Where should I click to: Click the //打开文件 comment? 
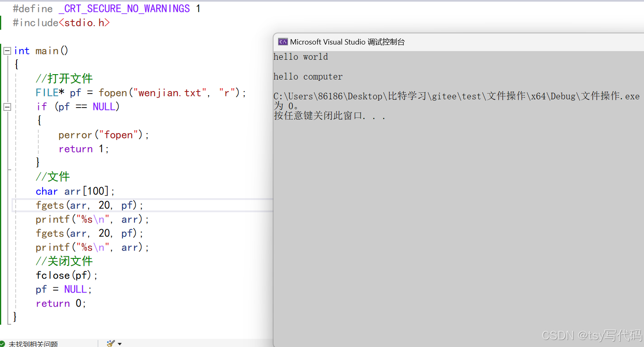(64, 78)
